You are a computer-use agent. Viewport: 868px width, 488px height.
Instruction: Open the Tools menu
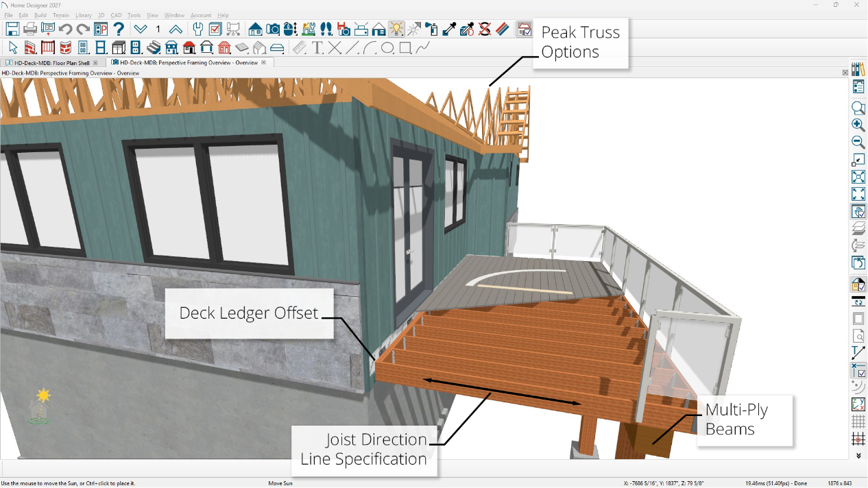pos(134,15)
